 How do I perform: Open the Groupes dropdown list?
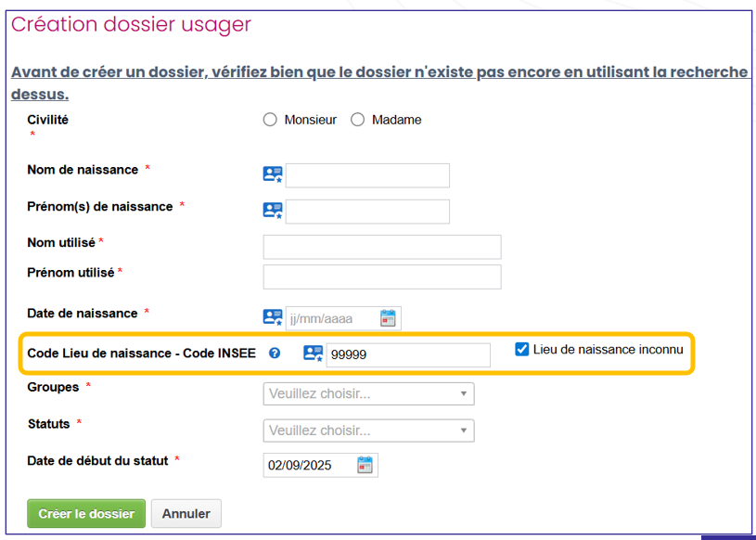point(368,394)
